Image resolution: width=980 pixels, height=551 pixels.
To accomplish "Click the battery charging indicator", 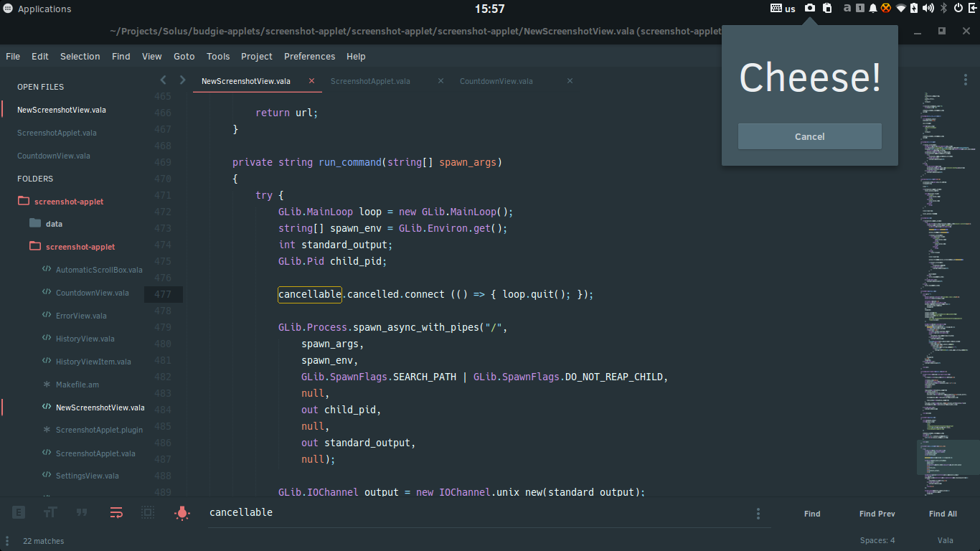I will point(914,9).
